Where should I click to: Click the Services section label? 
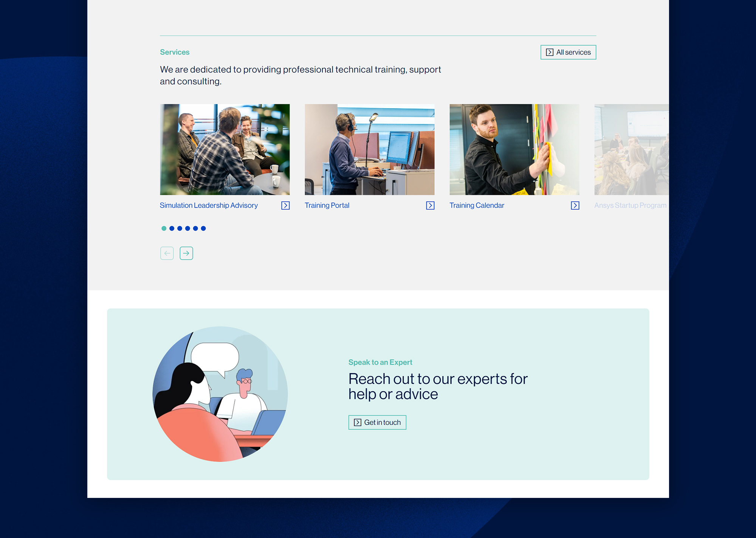tap(175, 53)
